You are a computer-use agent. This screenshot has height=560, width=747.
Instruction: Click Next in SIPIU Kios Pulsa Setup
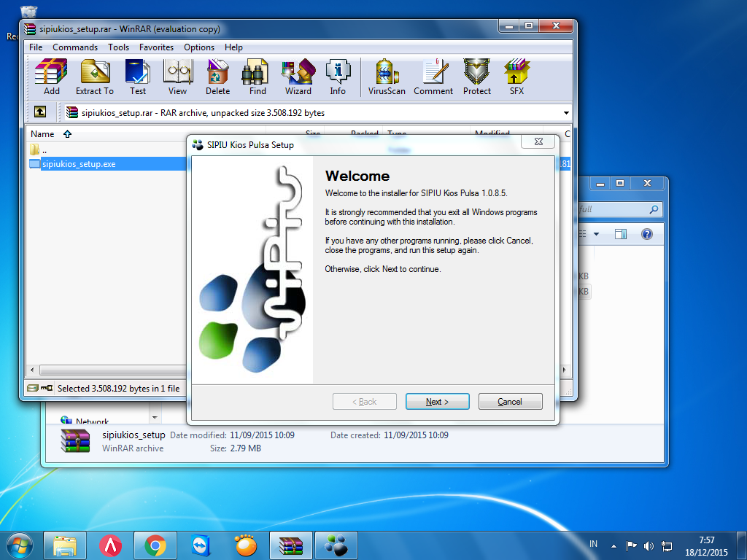coord(438,402)
